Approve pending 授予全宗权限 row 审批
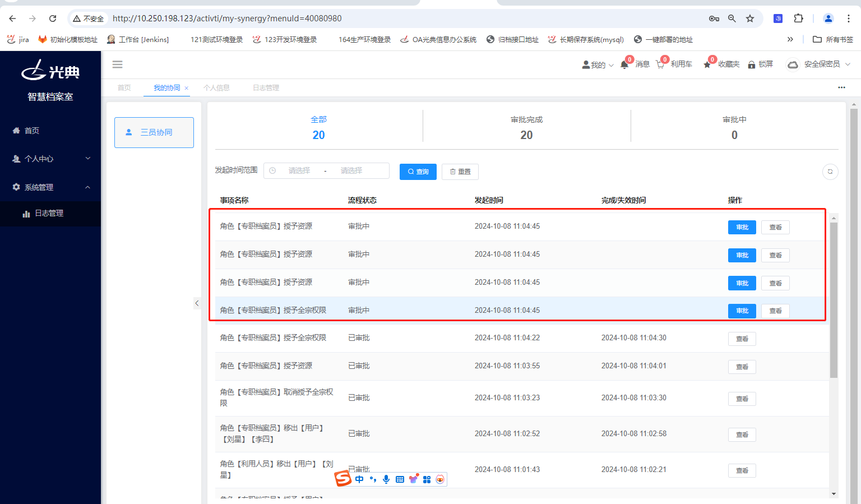The height and width of the screenshot is (504, 861). [x=742, y=311]
